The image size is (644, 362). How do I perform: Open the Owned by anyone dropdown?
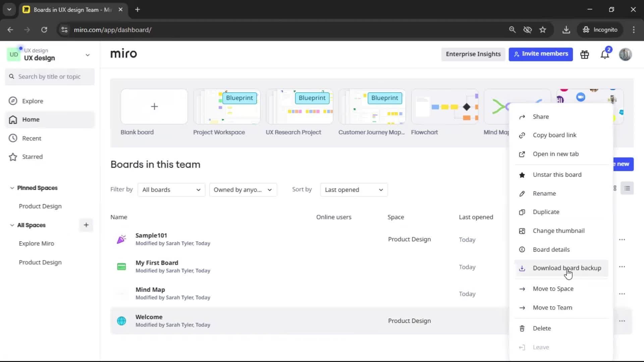(243, 190)
